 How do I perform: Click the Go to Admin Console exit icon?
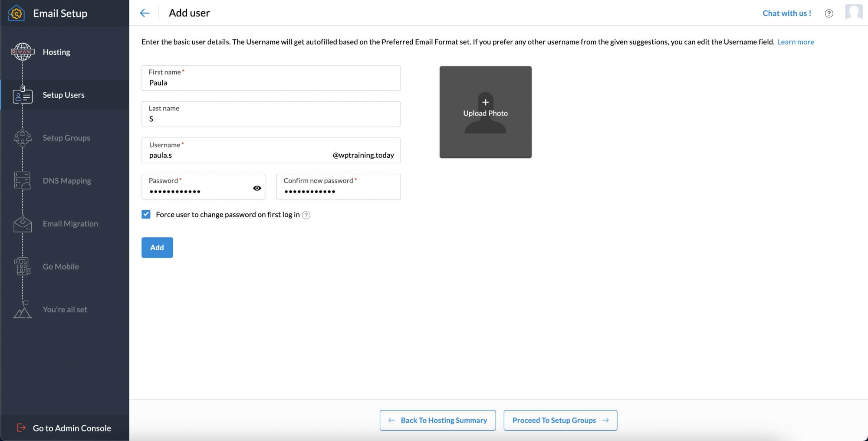(x=22, y=428)
